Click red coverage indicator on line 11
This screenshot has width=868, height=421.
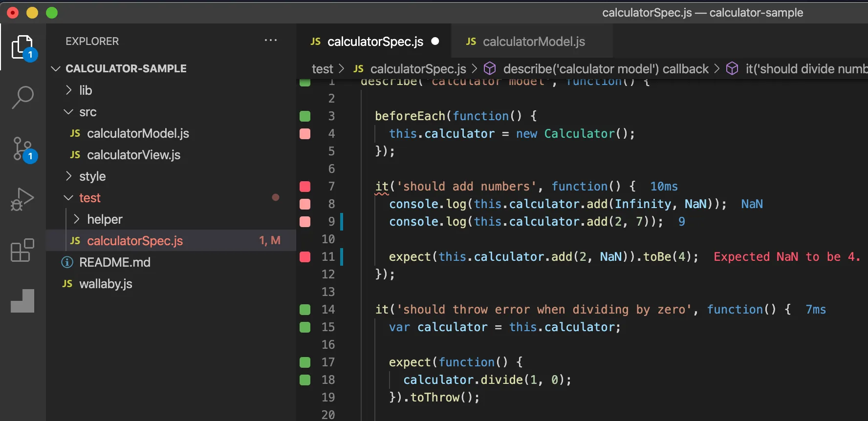305,256
